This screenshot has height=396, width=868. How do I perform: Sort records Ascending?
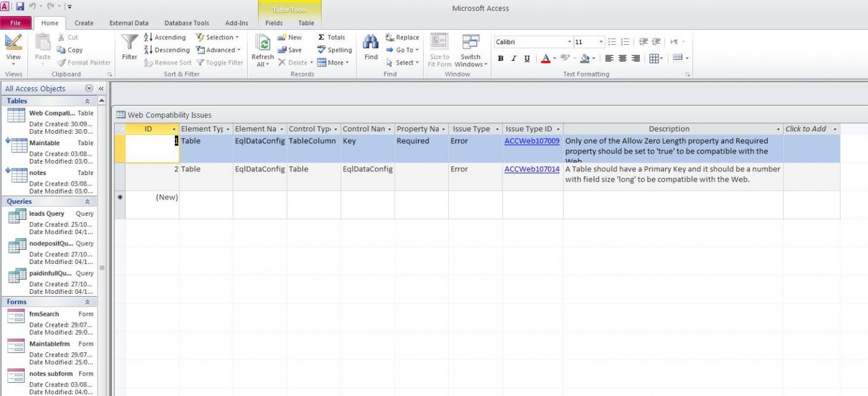[x=165, y=37]
